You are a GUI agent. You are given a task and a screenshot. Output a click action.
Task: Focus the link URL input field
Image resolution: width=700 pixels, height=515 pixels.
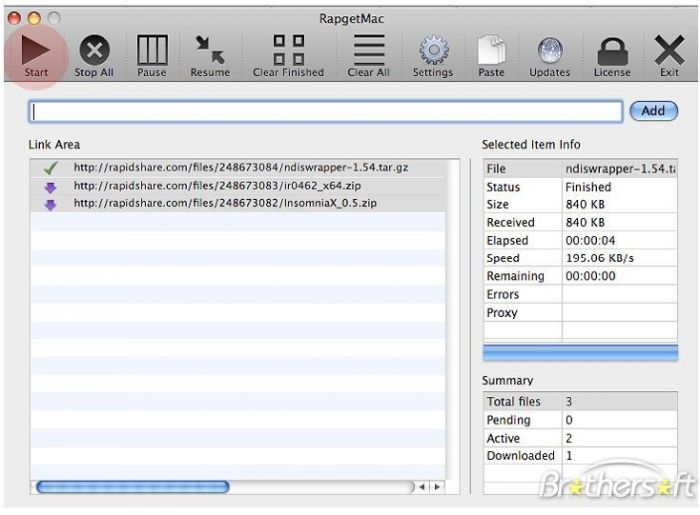326,111
